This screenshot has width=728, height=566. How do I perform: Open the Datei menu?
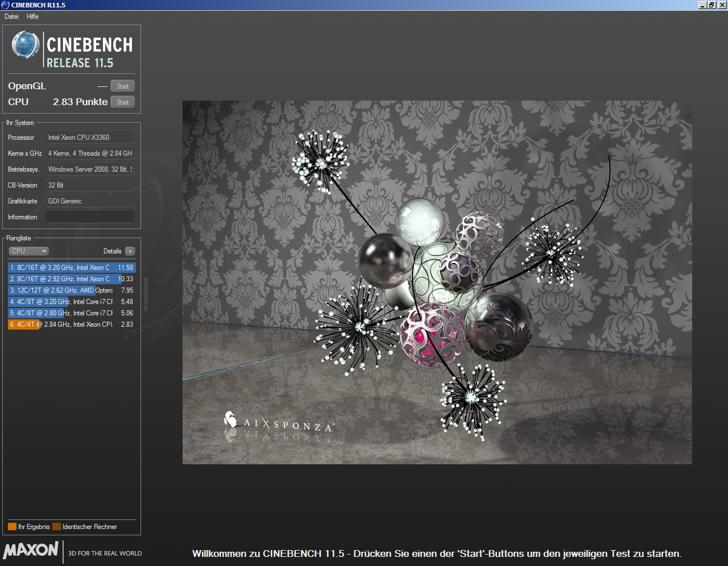point(11,16)
